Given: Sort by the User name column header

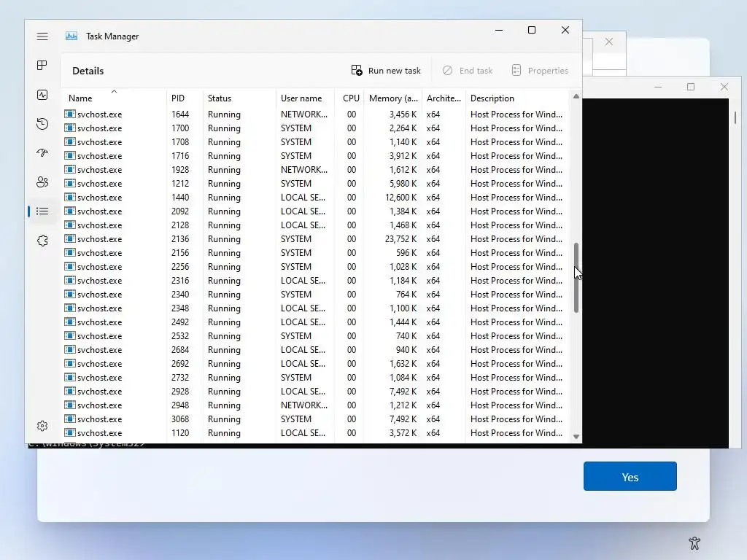Looking at the screenshot, I should [x=306, y=98].
